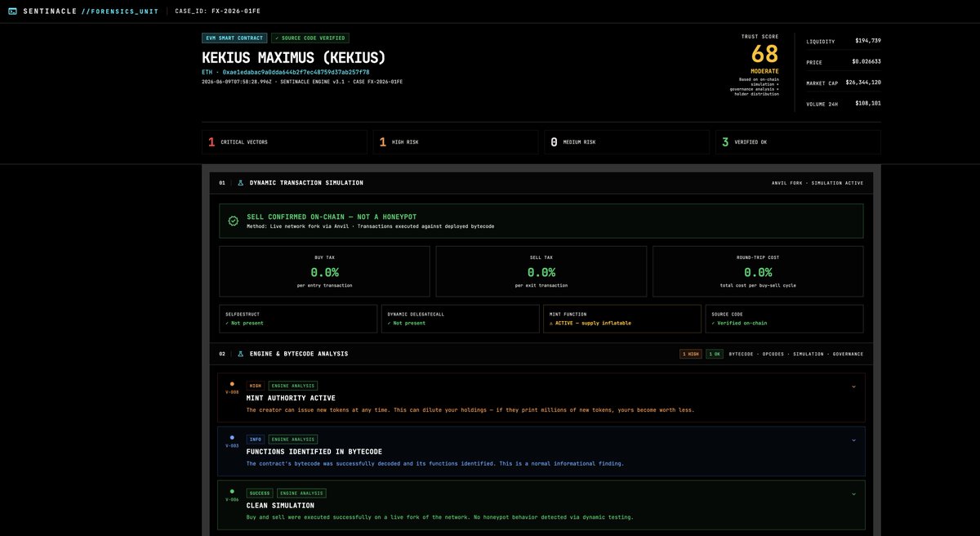Click the verified checkmark badge icon in honeypot banner

click(234, 221)
